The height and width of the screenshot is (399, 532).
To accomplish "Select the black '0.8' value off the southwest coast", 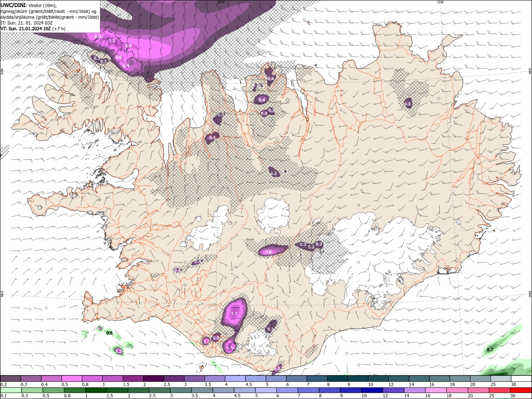I will 109,333.
